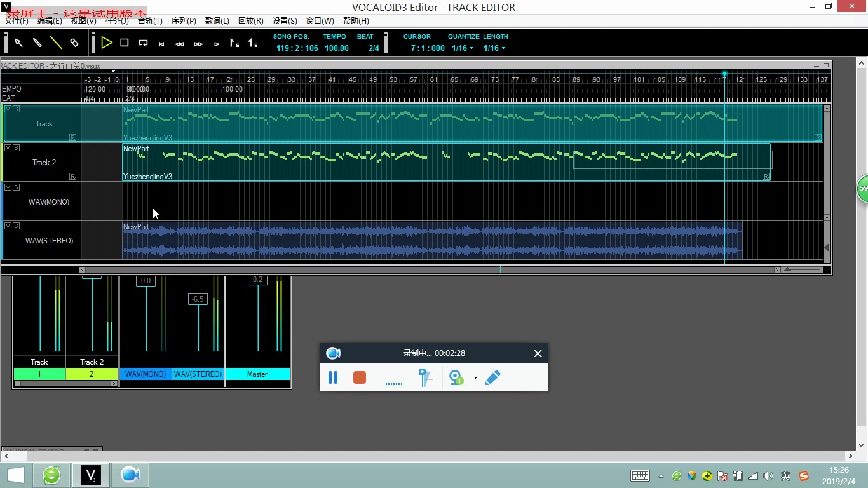
Task: Select the eraser tool
Action: coord(74,43)
